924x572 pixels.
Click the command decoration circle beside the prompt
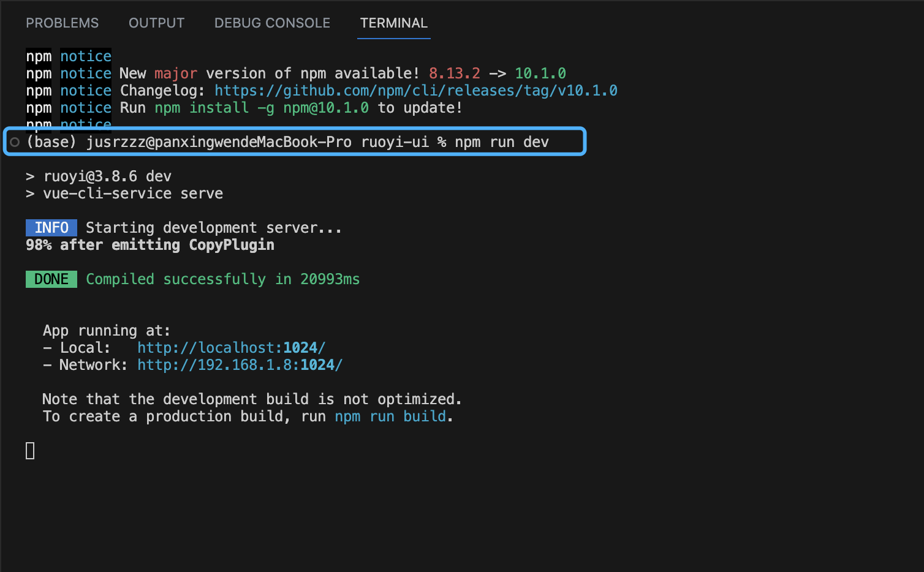tap(15, 142)
